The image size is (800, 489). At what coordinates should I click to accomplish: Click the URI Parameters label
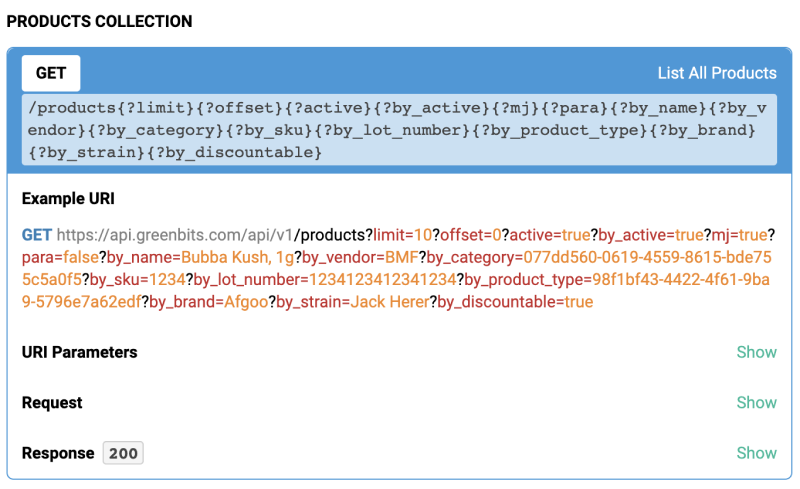point(79,352)
